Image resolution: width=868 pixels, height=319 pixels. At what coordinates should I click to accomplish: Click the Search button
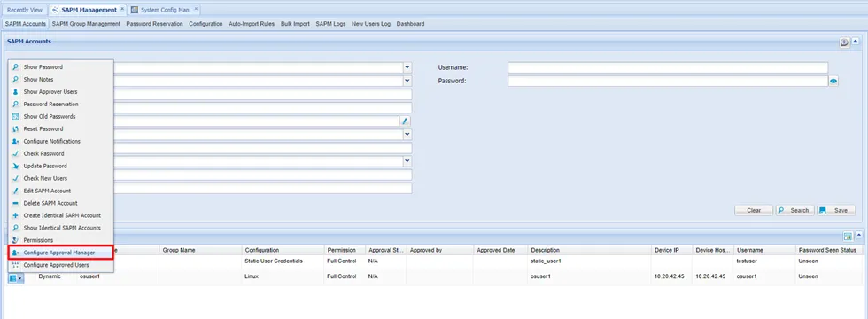pyautogui.click(x=794, y=211)
